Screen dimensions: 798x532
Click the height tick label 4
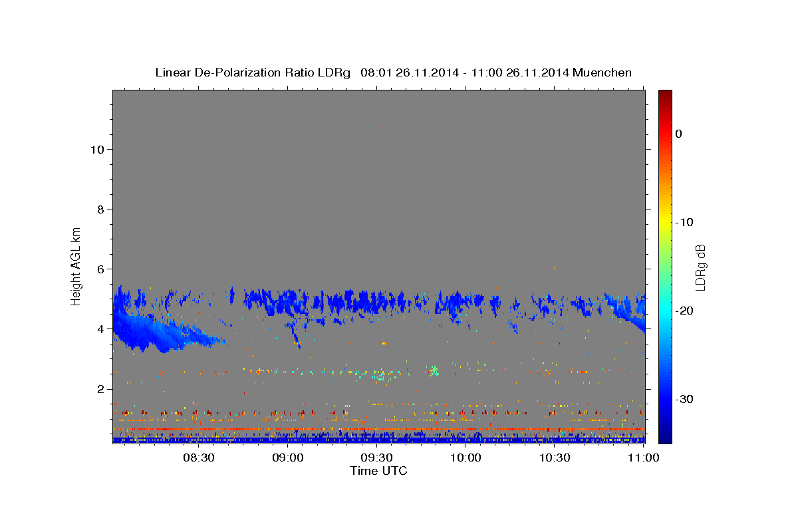click(x=100, y=329)
